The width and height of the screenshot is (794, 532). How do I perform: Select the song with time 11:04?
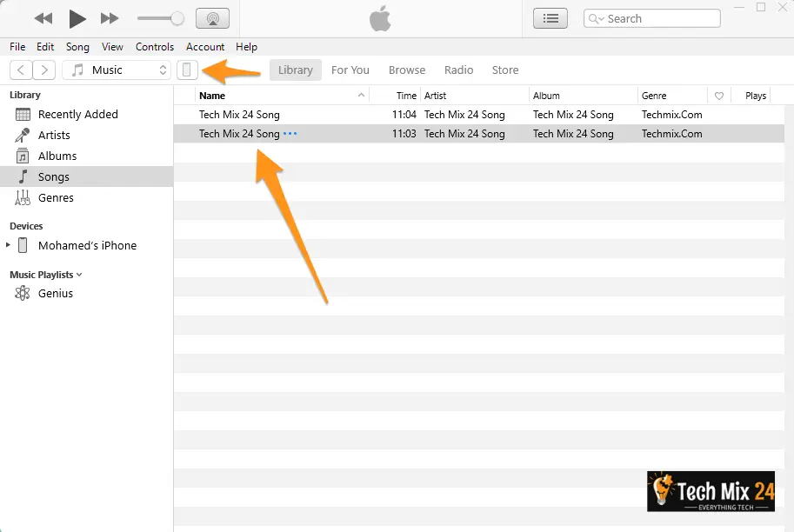479,115
